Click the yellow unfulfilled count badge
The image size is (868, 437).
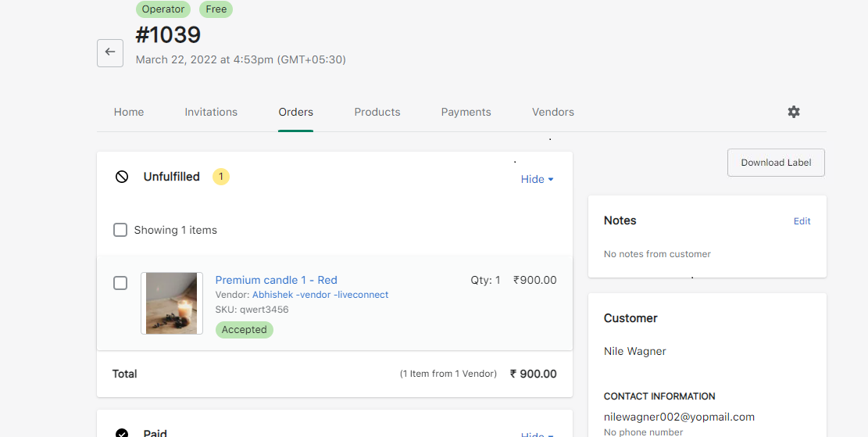[x=221, y=177]
